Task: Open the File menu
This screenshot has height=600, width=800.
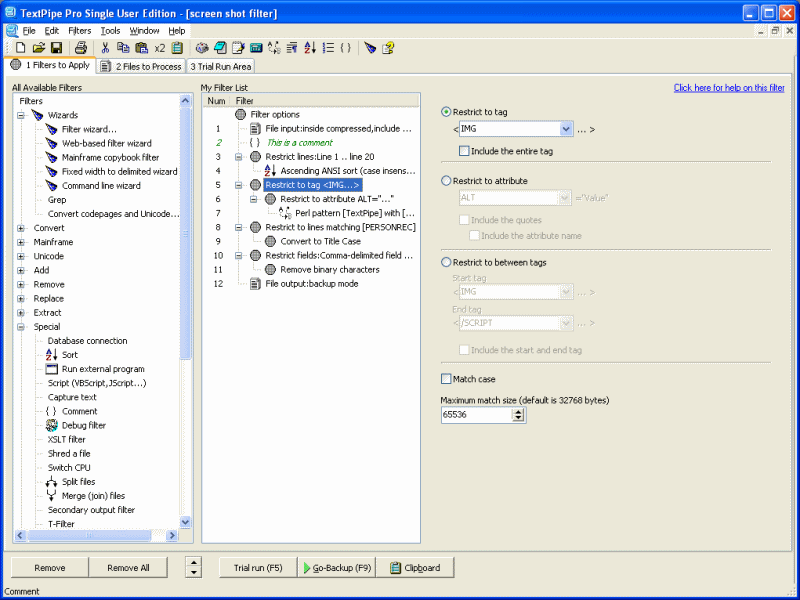Action: [29, 31]
